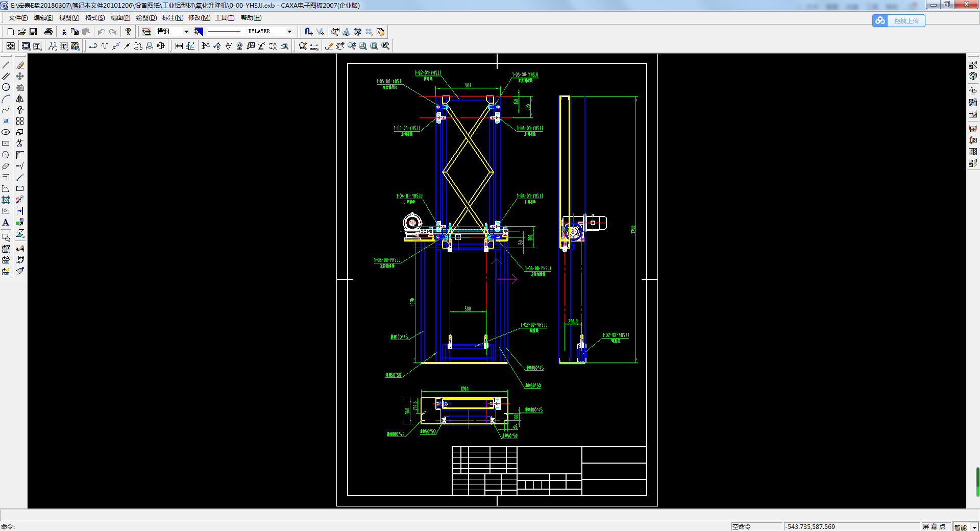Click the Save floppy disk icon
980x531 pixels.
pyautogui.click(x=33, y=32)
